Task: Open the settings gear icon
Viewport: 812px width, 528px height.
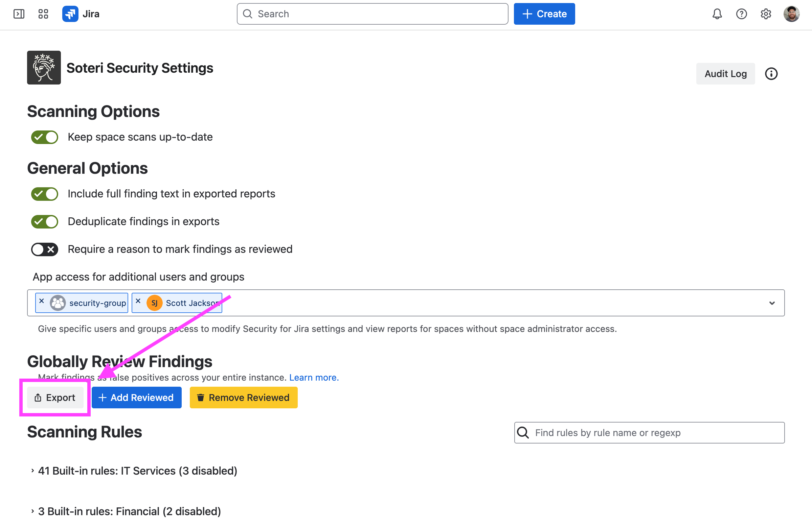Action: pos(766,14)
